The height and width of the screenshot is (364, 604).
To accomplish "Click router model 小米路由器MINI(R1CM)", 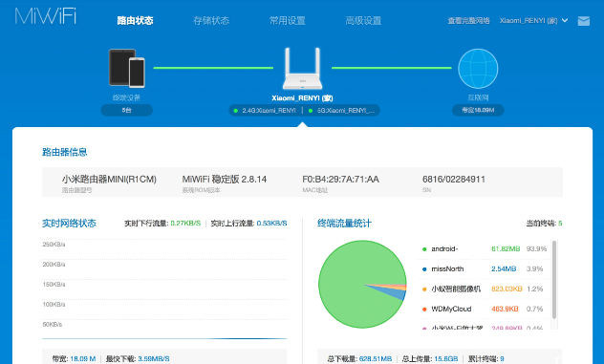I will pyautogui.click(x=109, y=179).
